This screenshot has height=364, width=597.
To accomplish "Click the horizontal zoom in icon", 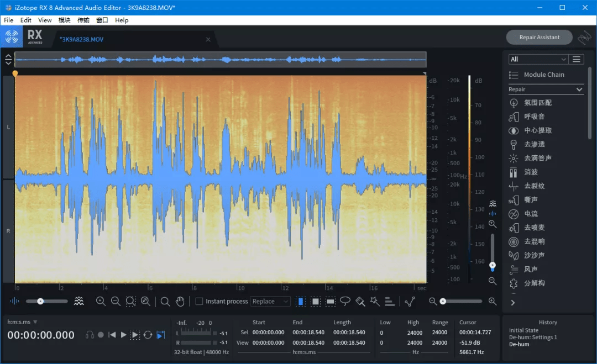I will tap(101, 301).
